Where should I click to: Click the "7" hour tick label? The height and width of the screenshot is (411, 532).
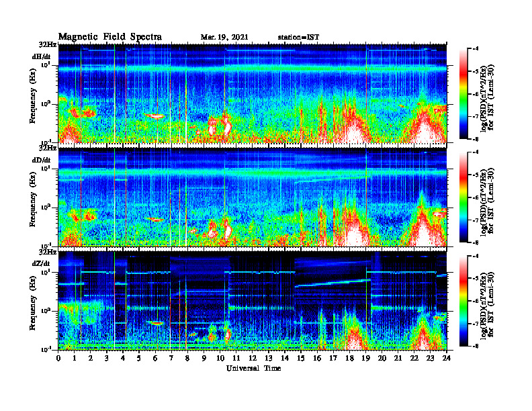point(172,358)
